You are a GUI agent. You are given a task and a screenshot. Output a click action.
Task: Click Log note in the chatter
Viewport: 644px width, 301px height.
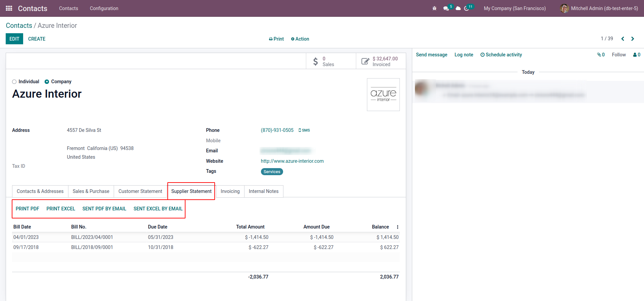coord(464,55)
